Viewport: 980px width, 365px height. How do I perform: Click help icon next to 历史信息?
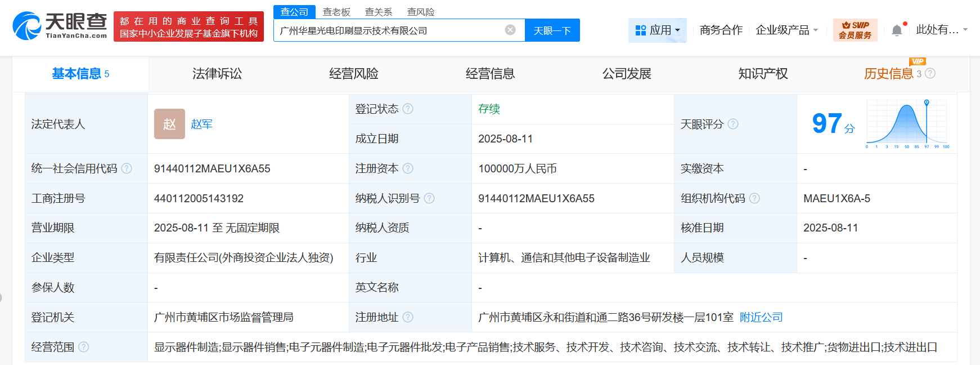tap(930, 74)
